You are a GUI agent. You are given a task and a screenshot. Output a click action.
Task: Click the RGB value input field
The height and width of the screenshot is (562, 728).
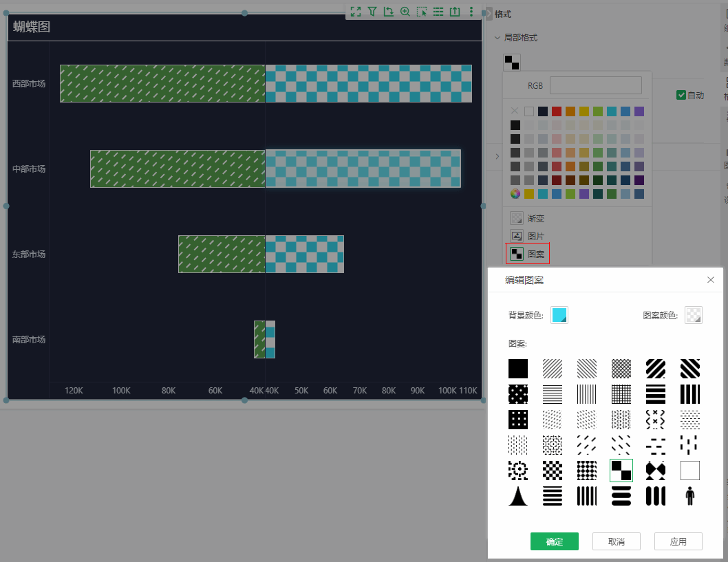pos(596,85)
